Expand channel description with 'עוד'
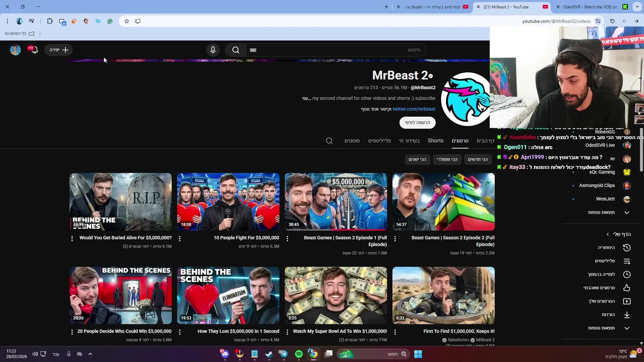 click(x=305, y=99)
